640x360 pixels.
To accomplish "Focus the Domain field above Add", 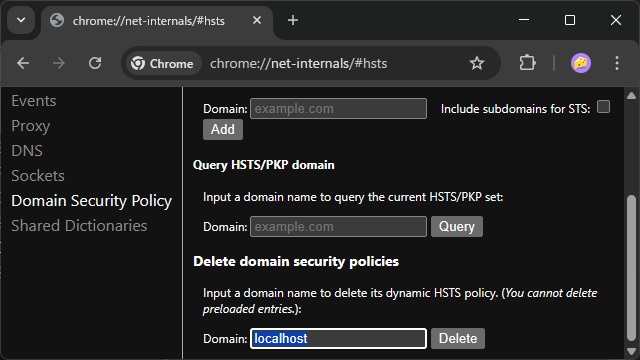I will 338,109.
